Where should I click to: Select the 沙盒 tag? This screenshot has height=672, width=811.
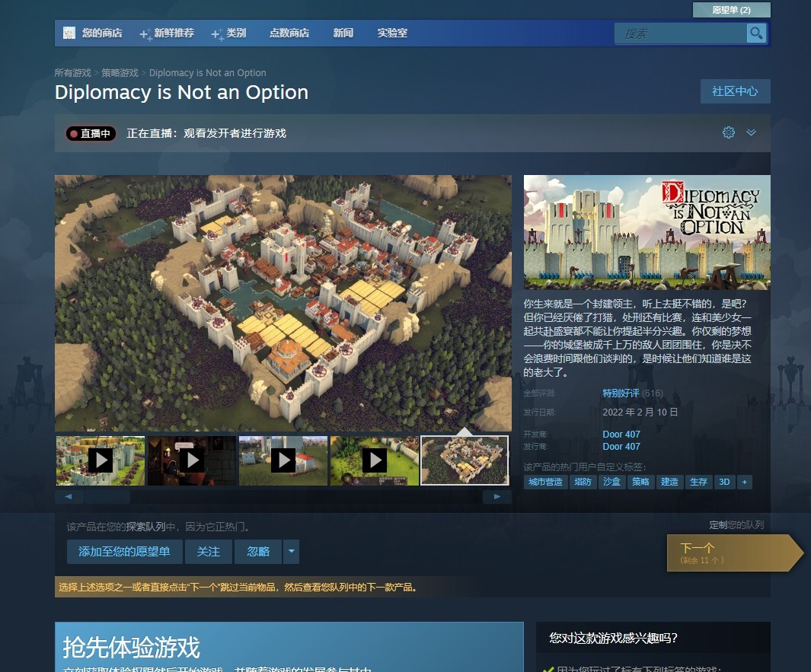coord(611,482)
